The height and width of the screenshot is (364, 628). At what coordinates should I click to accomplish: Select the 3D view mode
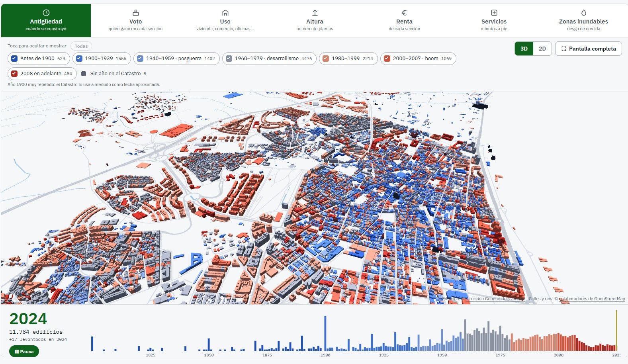click(524, 49)
